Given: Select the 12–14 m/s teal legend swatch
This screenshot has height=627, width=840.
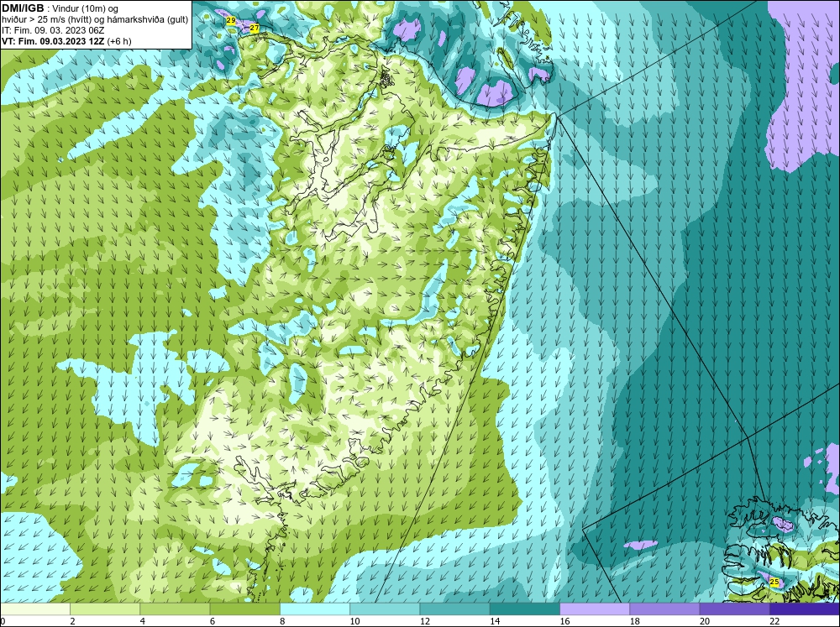Looking at the screenshot, I should [454, 609].
